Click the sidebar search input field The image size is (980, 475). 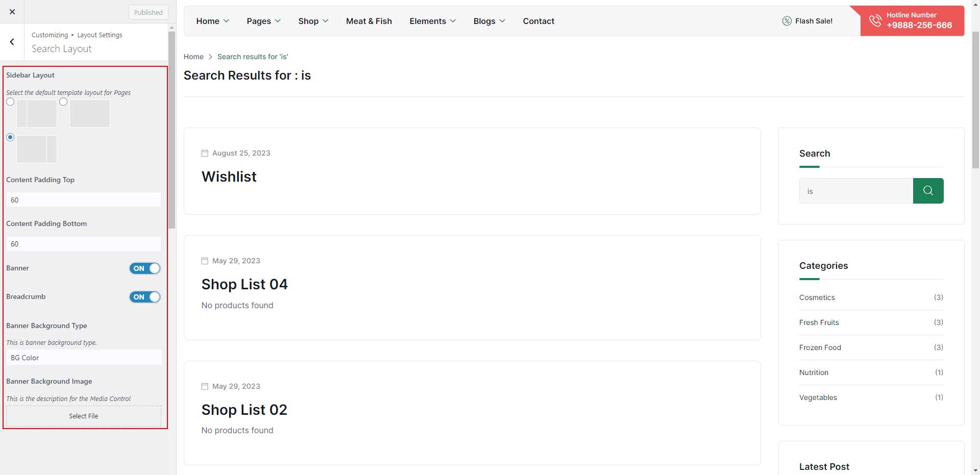coord(856,191)
